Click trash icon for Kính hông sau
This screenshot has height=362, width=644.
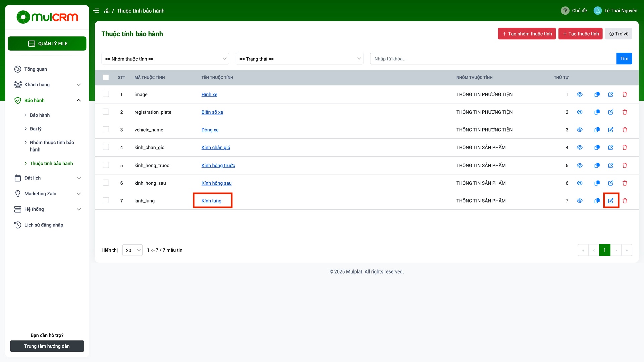pyautogui.click(x=625, y=183)
